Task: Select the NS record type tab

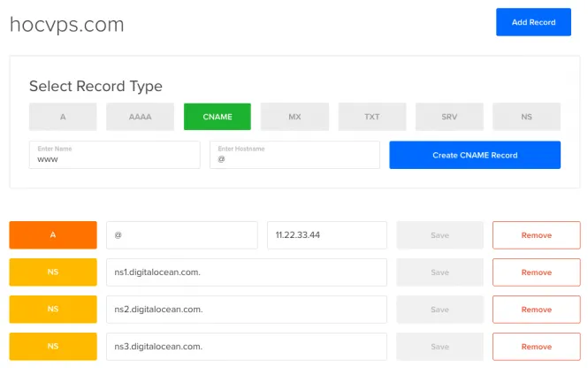Action: pos(526,117)
